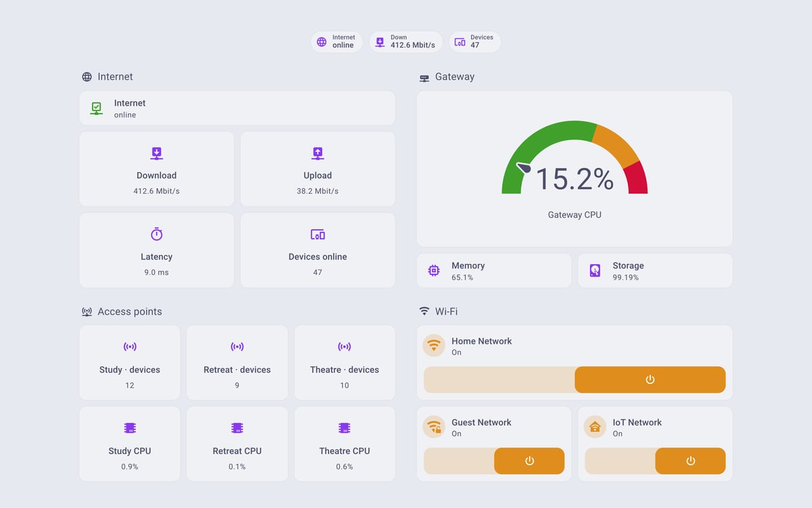Click the Theatre CPU chip icon

[344, 428]
